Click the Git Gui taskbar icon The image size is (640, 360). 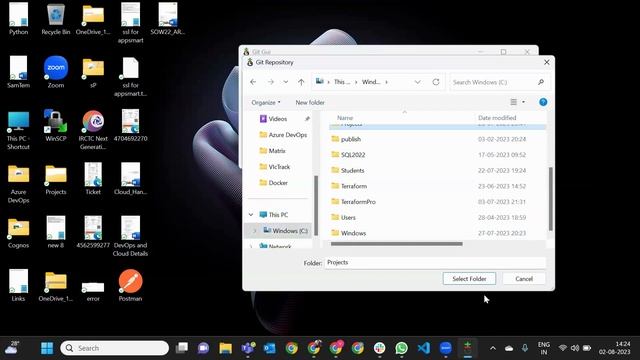pos(468,348)
